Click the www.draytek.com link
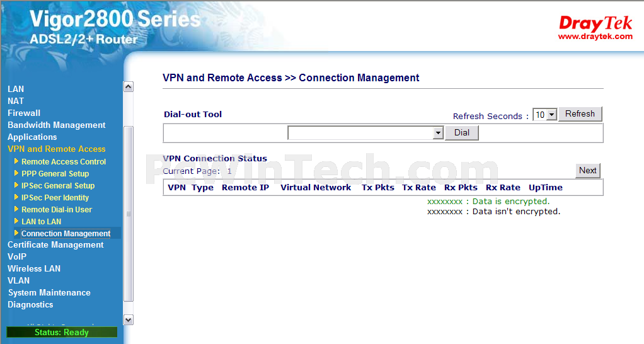Screen dimensions: 644x344 pyautogui.click(x=595, y=37)
